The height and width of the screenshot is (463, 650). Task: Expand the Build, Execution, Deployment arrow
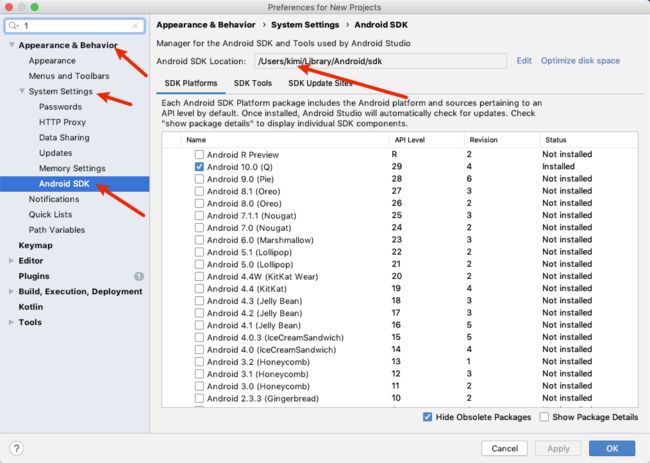click(12, 291)
